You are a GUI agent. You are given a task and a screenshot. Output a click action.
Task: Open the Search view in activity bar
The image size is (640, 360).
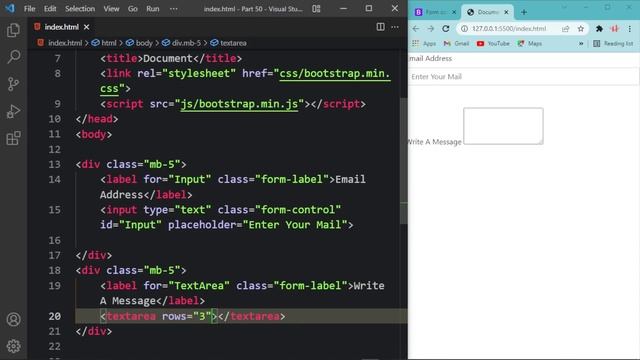(x=13, y=57)
